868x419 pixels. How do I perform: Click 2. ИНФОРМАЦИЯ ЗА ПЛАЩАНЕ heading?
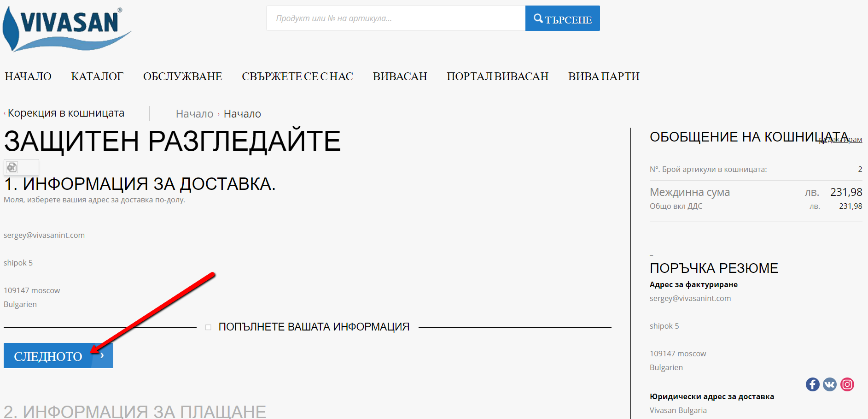135,411
